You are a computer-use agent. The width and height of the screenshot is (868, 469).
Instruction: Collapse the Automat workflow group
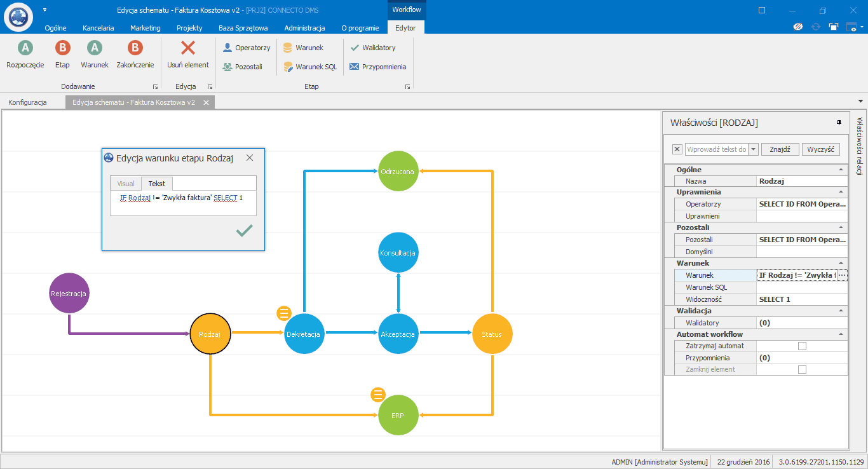[x=841, y=334]
